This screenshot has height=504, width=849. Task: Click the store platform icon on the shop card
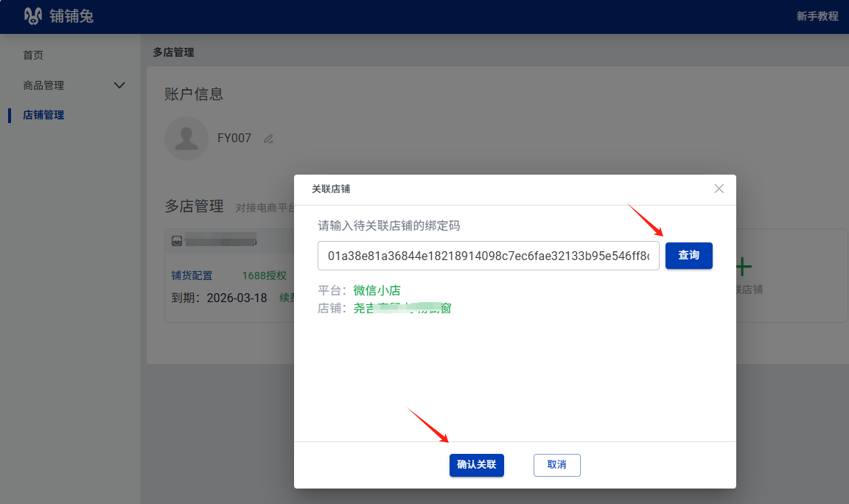177,241
